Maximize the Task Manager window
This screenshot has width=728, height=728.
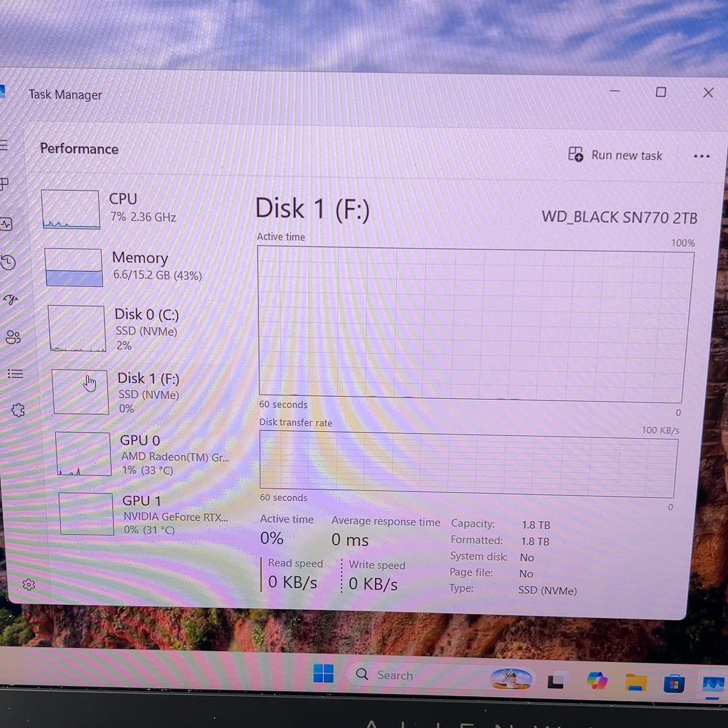pyautogui.click(x=661, y=92)
